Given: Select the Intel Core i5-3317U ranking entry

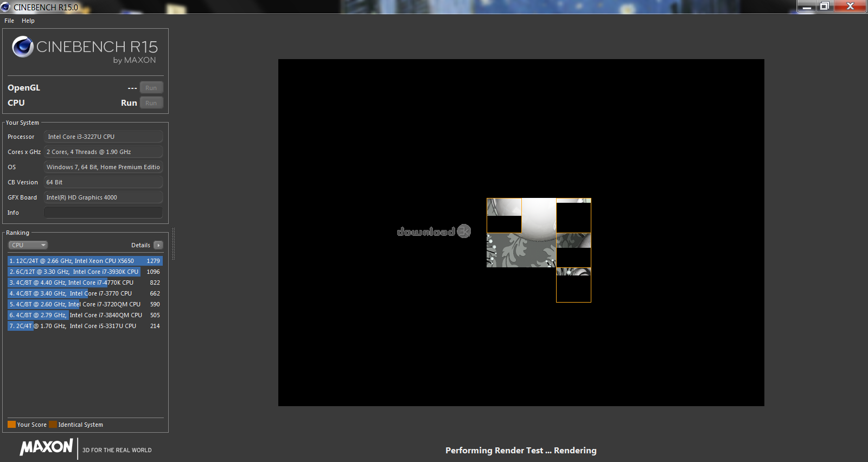Looking at the screenshot, I should (85, 326).
